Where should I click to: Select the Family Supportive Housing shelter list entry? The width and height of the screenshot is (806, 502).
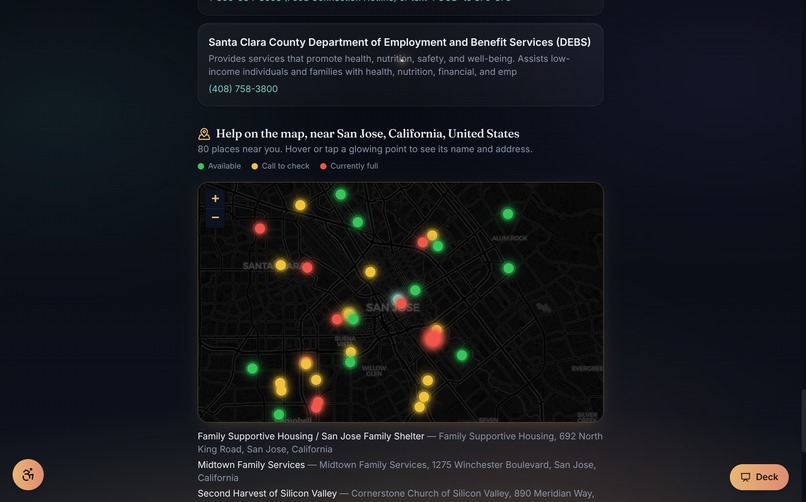tap(400, 442)
